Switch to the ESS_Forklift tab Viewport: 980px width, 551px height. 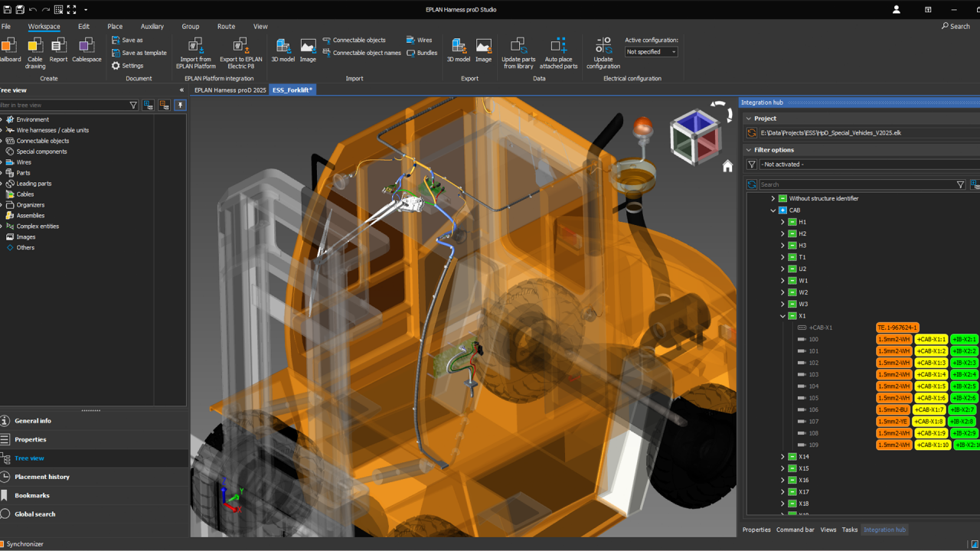tap(292, 90)
